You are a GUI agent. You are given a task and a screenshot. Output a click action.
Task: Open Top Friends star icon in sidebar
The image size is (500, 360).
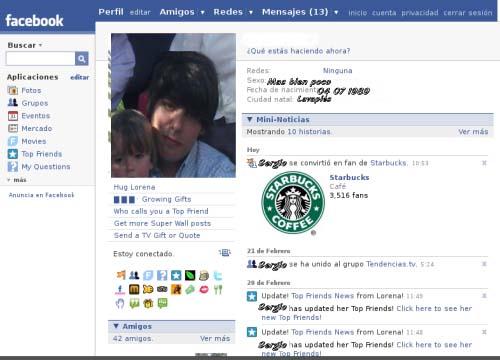(x=13, y=154)
